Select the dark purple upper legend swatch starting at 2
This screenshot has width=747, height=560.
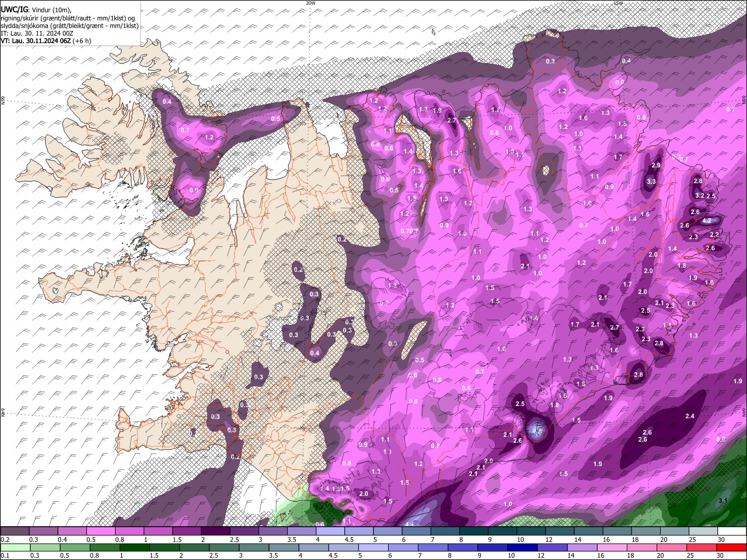pyautogui.click(x=215, y=531)
